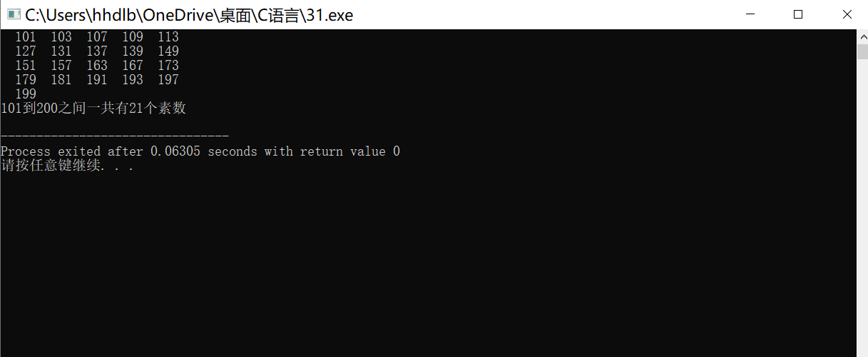Click the prime number 113
The width and height of the screenshot is (868, 357).
(x=168, y=37)
